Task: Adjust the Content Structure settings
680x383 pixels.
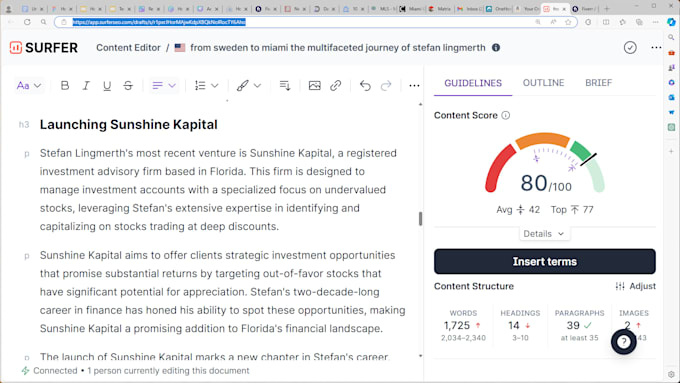Action: (635, 286)
